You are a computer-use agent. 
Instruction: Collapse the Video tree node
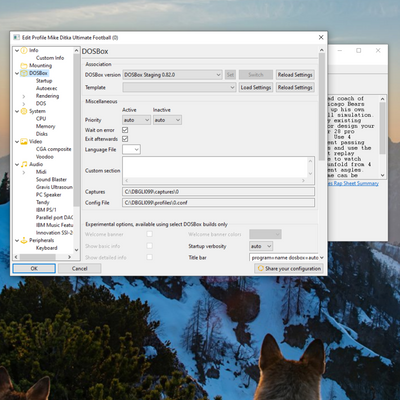[17, 142]
